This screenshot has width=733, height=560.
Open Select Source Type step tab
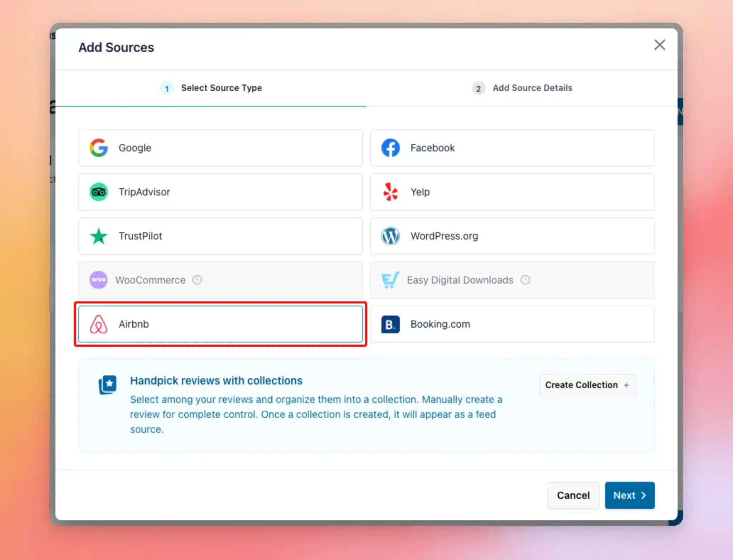click(211, 88)
